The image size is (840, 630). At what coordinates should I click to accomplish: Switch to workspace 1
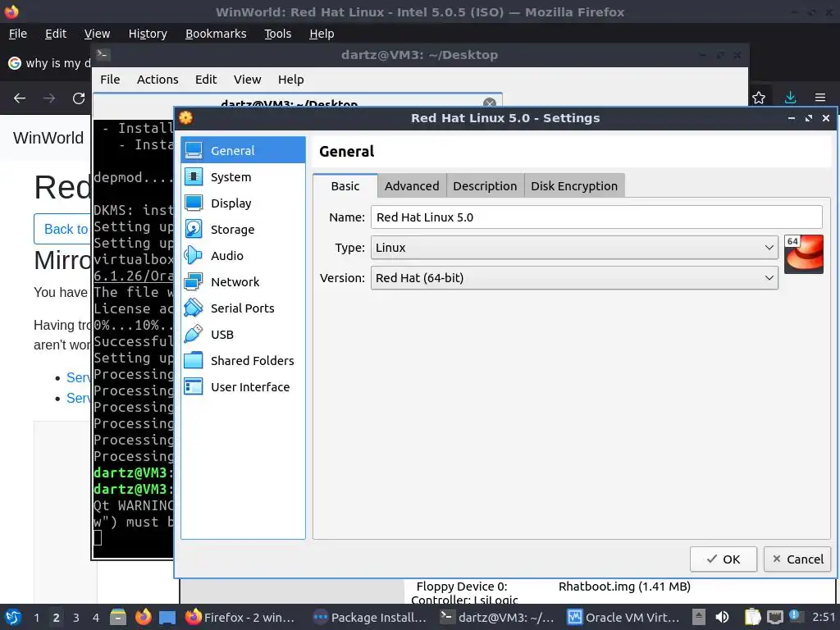pyautogui.click(x=36, y=618)
